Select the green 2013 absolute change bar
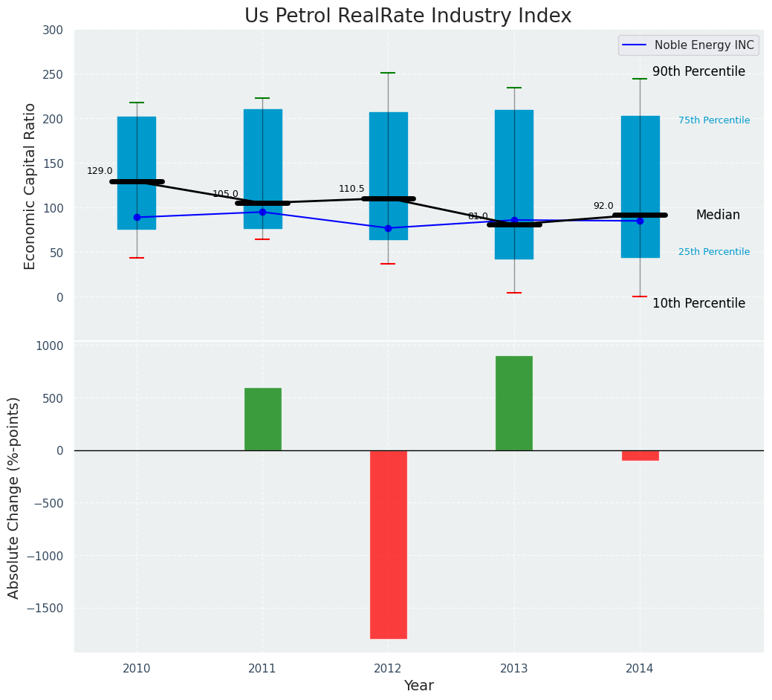This screenshot has width=772, height=700. 514,403
